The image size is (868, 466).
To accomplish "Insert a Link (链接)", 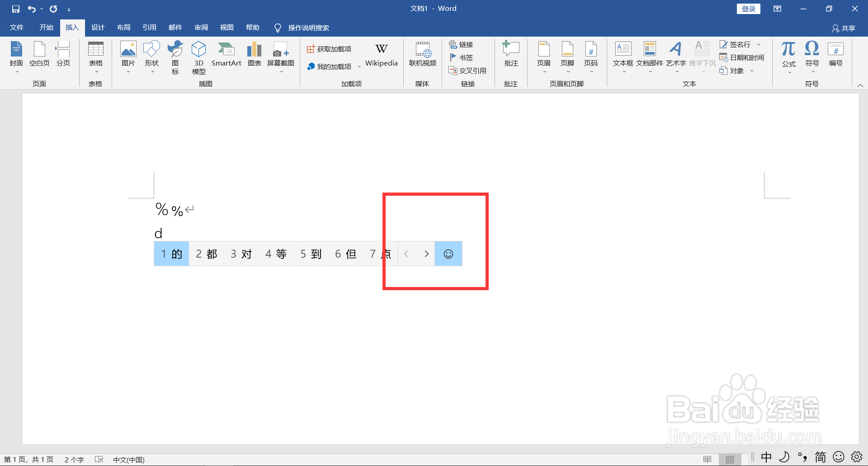I will (x=461, y=44).
